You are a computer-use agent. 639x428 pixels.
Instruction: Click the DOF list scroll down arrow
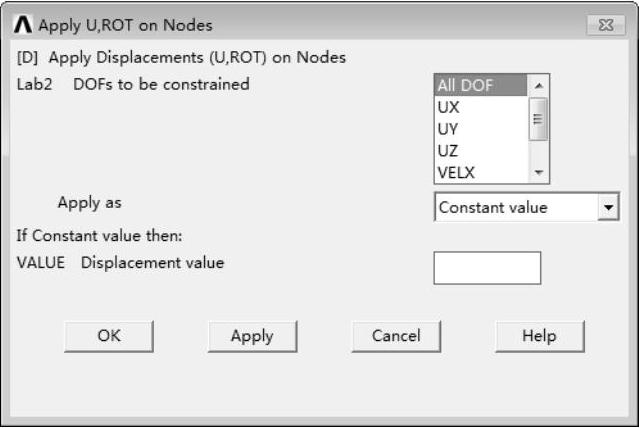point(540,173)
